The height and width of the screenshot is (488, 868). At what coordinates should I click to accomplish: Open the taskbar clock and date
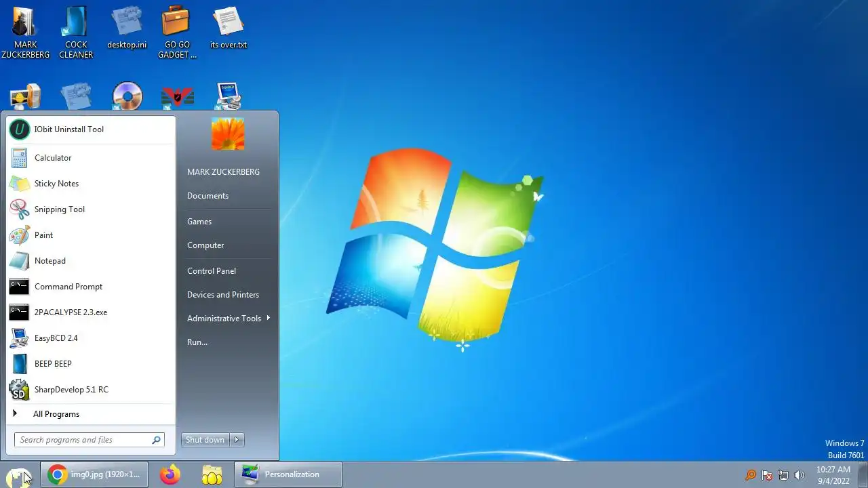click(x=833, y=475)
